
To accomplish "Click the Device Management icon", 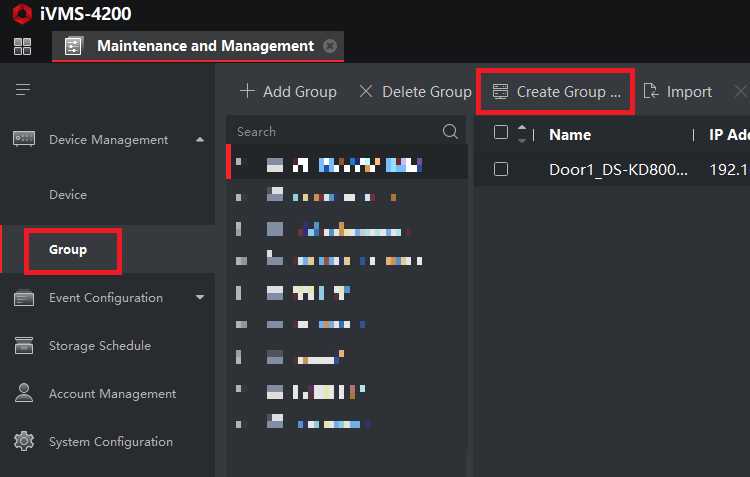I will [24, 139].
